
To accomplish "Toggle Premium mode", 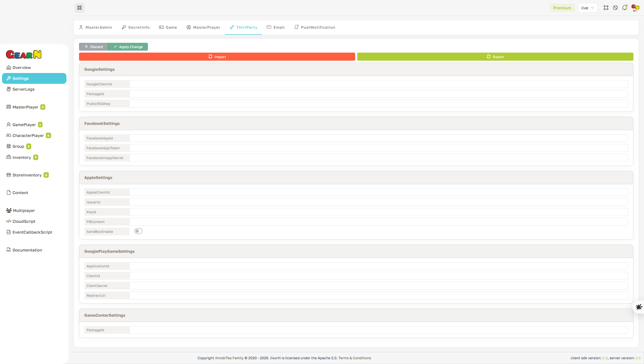I will [x=562, y=8].
